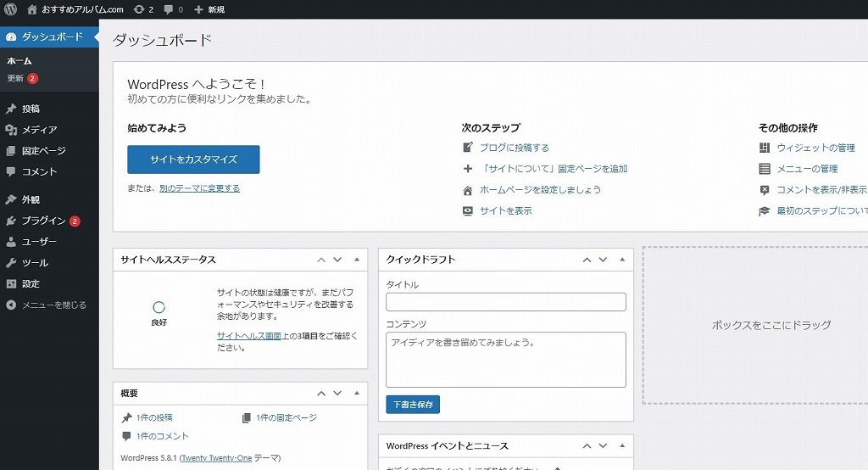Click the edit icon beside ブログに投稿する
This screenshot has height=470, width=868.
point(468,148)
